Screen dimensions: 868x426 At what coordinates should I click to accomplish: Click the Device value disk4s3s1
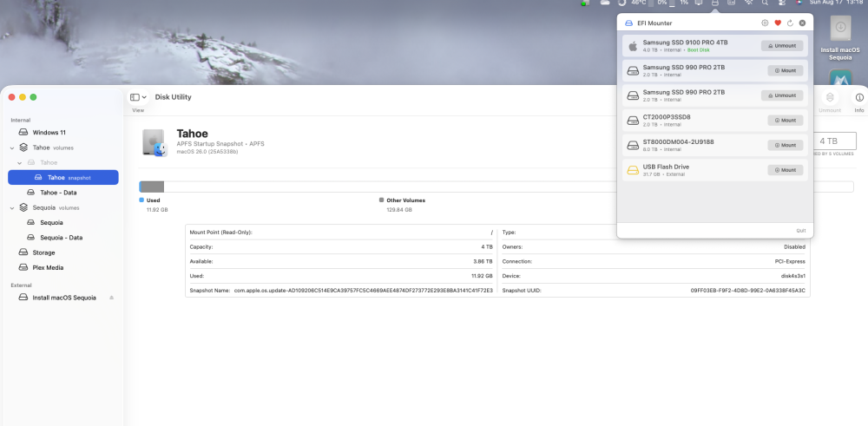pos(792,276)
